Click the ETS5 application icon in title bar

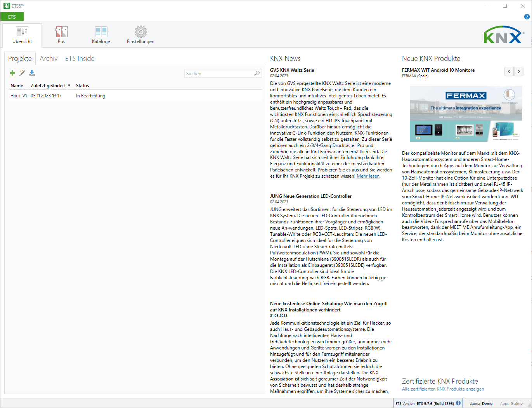pos(6,6)
